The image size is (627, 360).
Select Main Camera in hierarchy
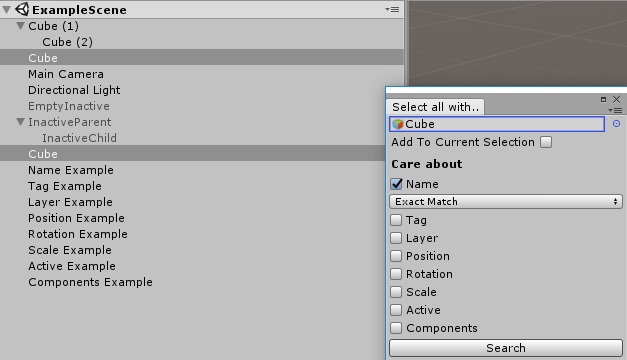pyautogui.click(x=66, y=74)
